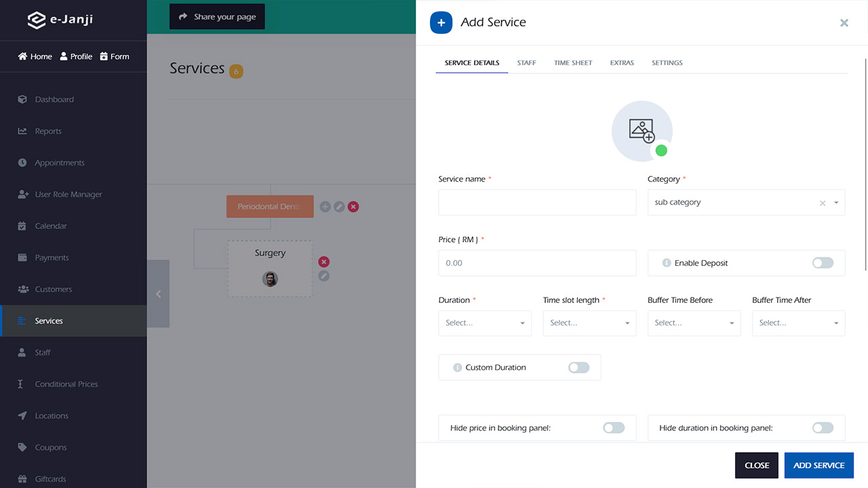Switch to Time Sheet tab
868x488 pixels.
(x=573, y=62)
